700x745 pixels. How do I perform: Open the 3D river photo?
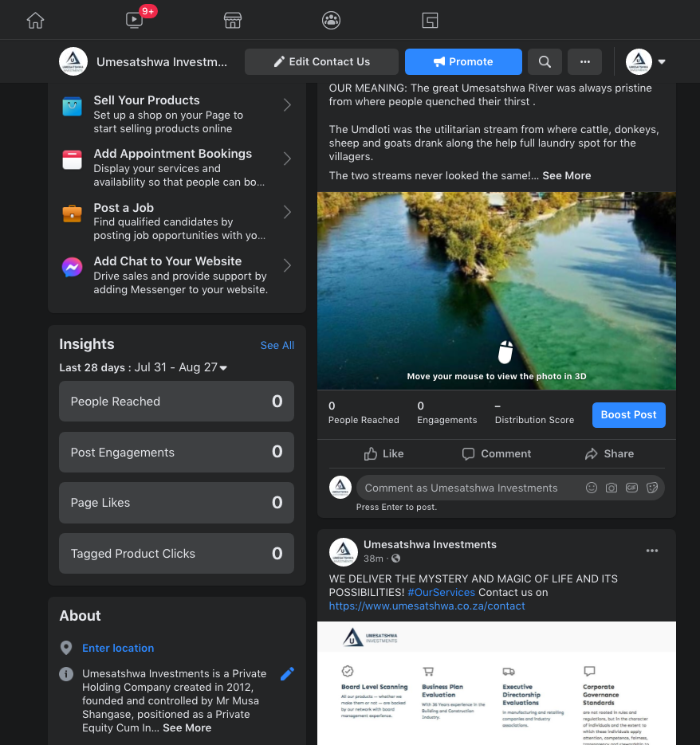(x=497, y=291)
